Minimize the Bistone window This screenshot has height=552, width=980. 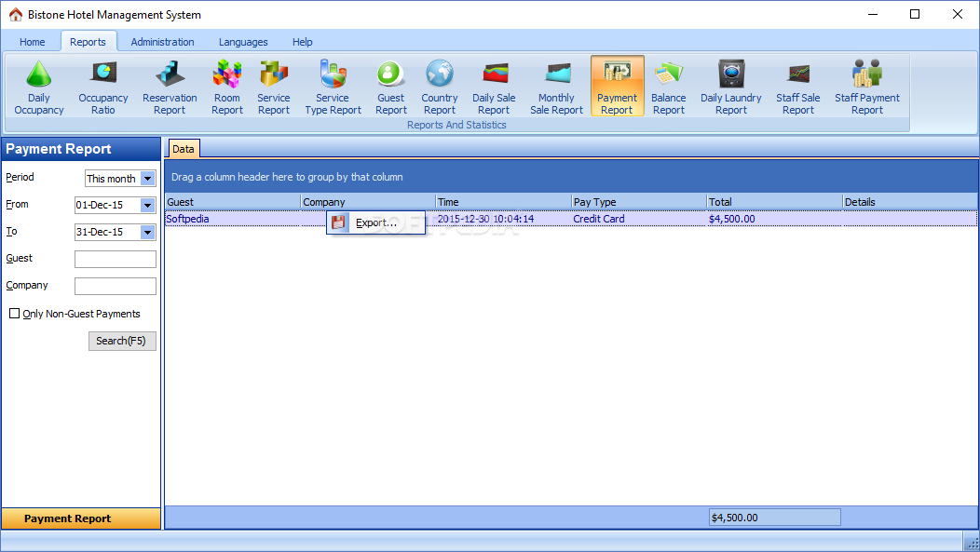pos(873,14)
